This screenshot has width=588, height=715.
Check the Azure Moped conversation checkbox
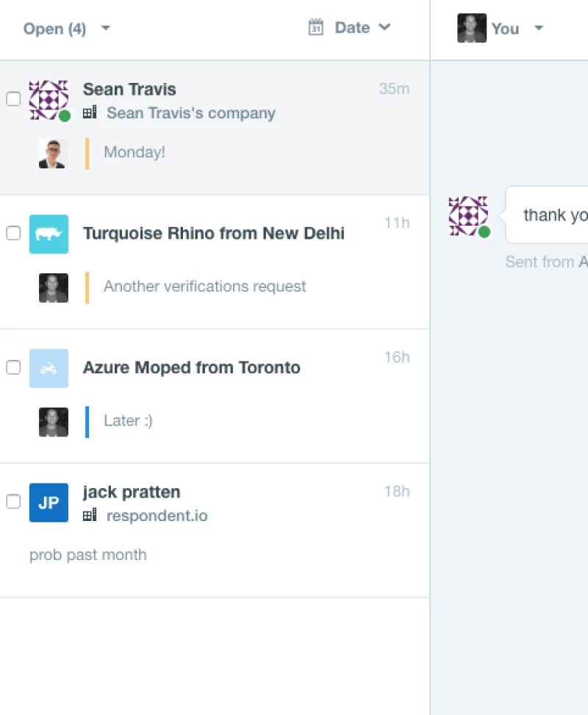click(13, 368)
